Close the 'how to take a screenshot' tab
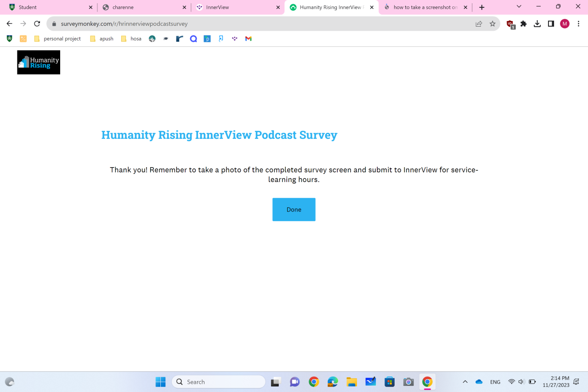This screenshot has width=588, height=392. coord(465,7)
